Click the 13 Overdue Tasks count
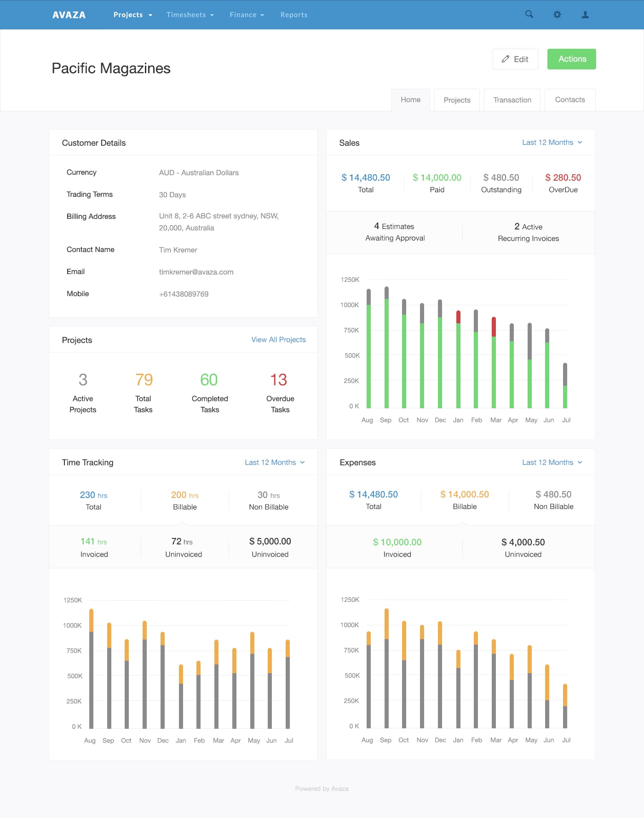This screenshot has width=644, height=818. [x=279, y=380]
